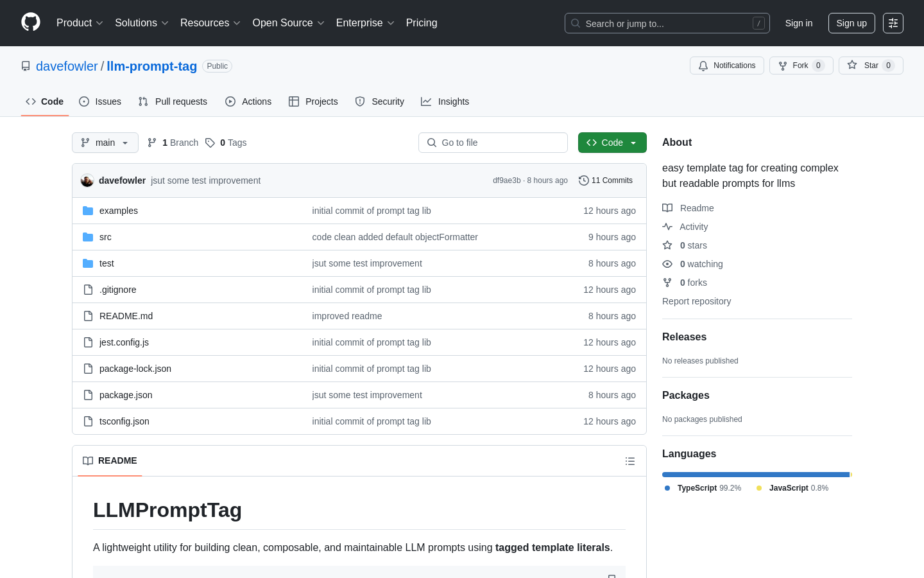
Task: Click the TypeScript language bar segment
Action: pos(756,475)
